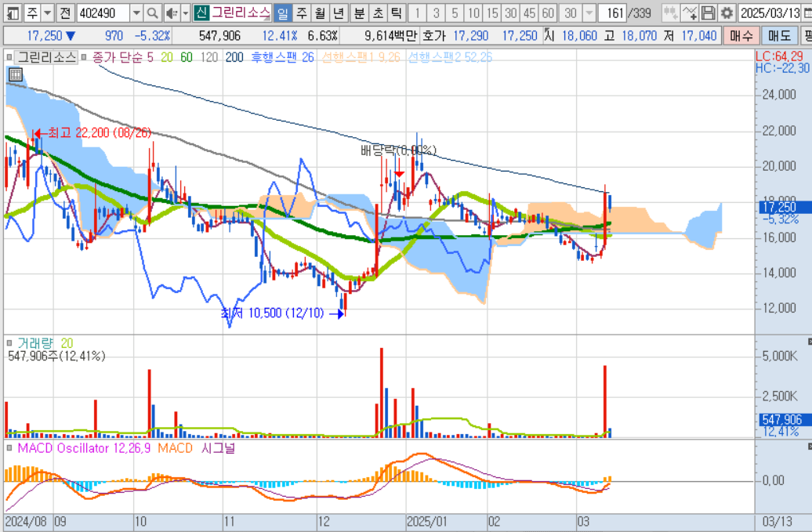812x532 pixels.
Task: Click the 120-period moving average label
Action: point(208,57)
